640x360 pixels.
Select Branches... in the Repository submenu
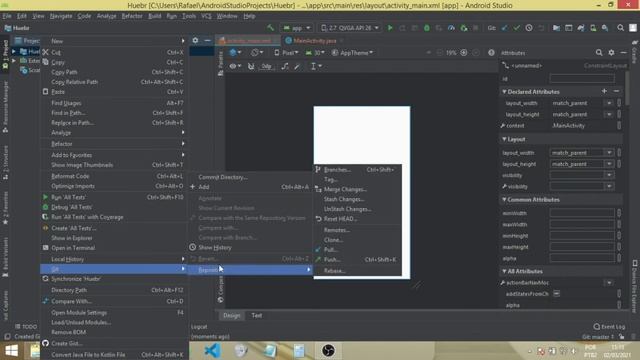pyautogui.click(x=358, y=169)
